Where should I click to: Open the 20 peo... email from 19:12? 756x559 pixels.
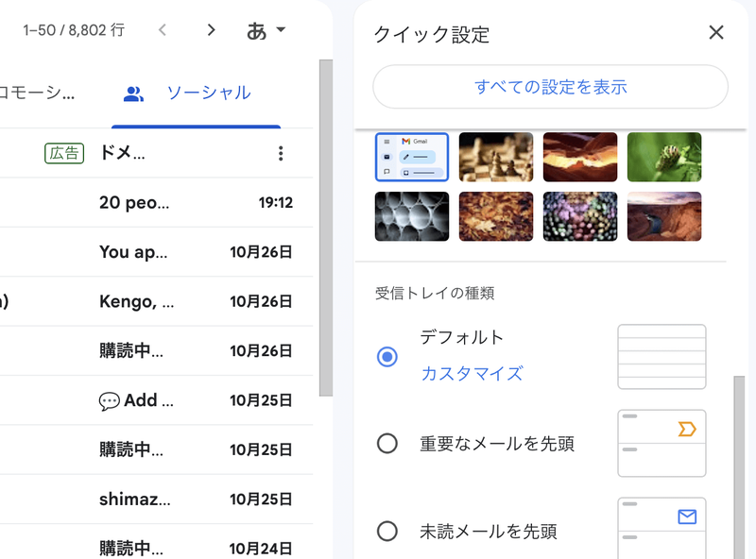[x=157, y=202]
